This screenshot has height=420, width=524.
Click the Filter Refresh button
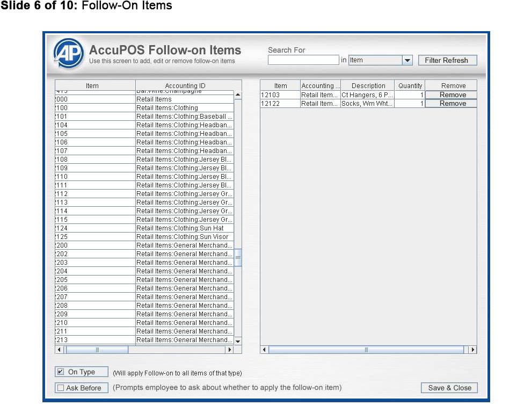point(447,60)
